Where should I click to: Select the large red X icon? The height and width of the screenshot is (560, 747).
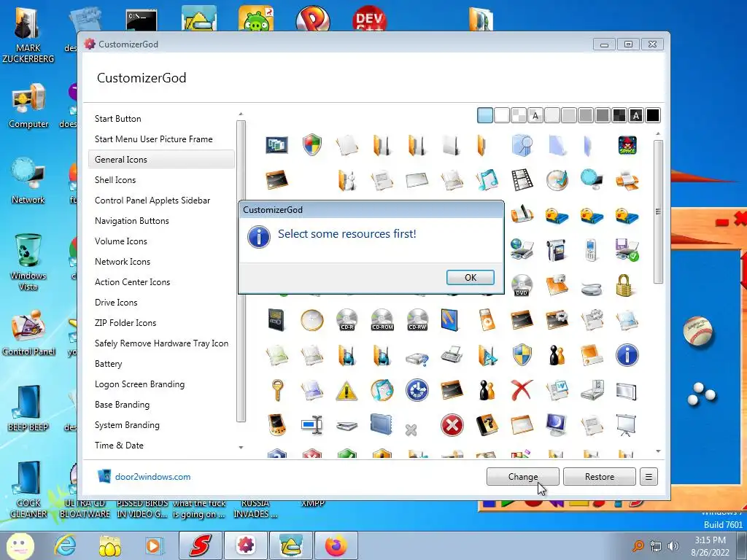point(522,390)
